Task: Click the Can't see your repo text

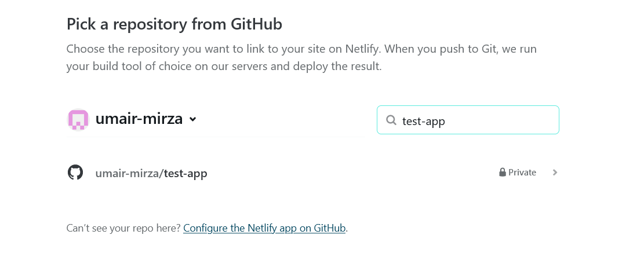Action: tap(123, 228)
